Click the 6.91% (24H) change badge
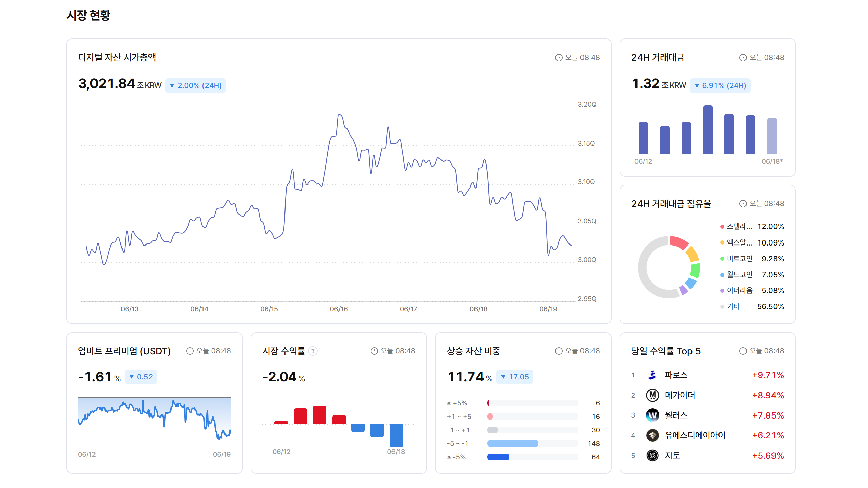Image resolution: width=868 pixels, height=488 pixels. (720, 85)
